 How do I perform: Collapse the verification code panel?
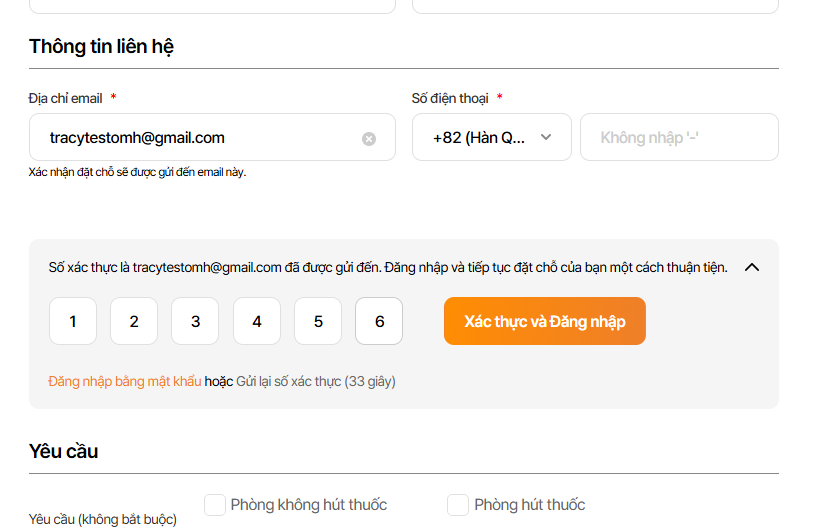(753, 267)
